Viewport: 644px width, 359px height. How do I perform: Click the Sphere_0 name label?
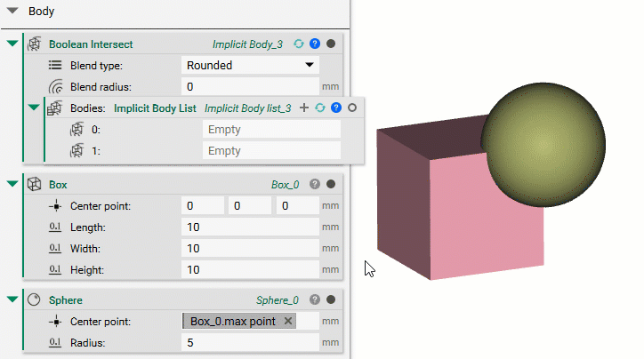(x=278, y=300)
